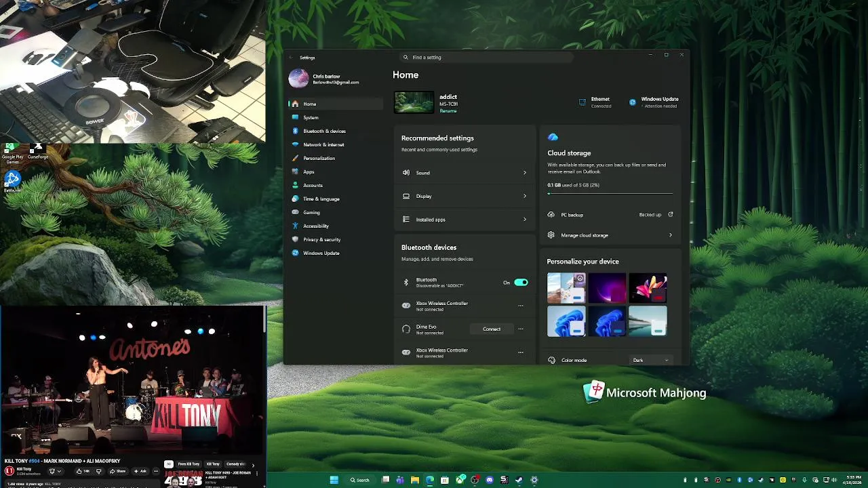Open the Apps settings category

(x=335, y=171)
